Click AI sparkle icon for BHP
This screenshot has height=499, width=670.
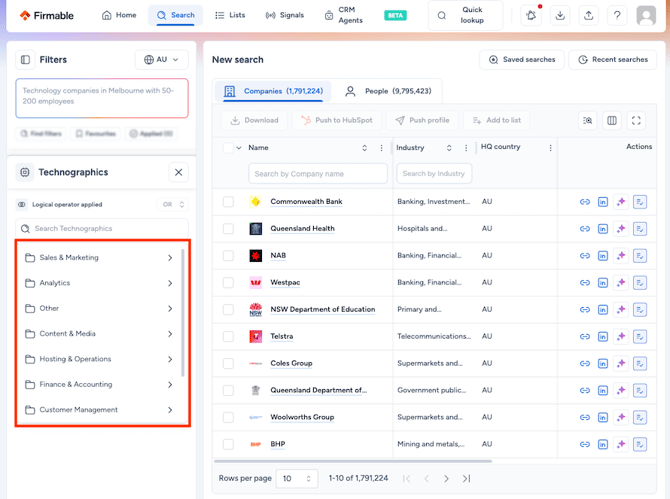pos(621,444)
